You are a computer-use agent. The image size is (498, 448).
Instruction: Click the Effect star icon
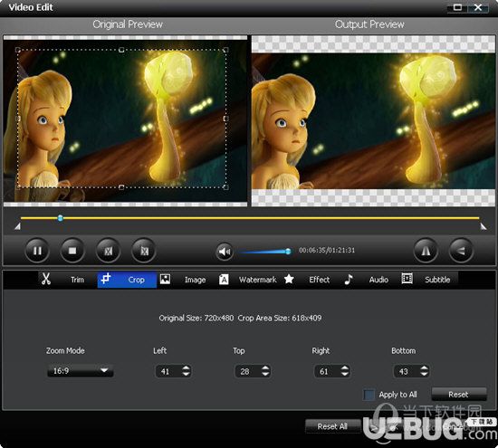pyautogui.click(x=289, y=279)
